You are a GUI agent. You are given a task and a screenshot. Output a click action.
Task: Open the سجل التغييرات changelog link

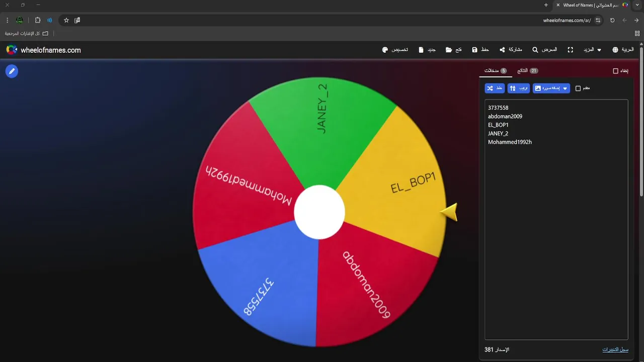click(x=615, y=349)
